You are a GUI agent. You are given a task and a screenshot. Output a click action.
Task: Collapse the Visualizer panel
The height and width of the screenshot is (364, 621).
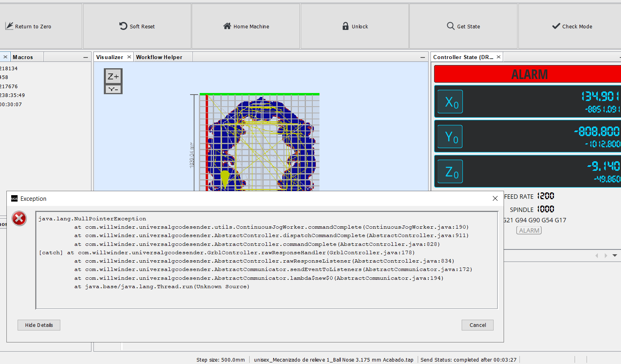point(423,57)
